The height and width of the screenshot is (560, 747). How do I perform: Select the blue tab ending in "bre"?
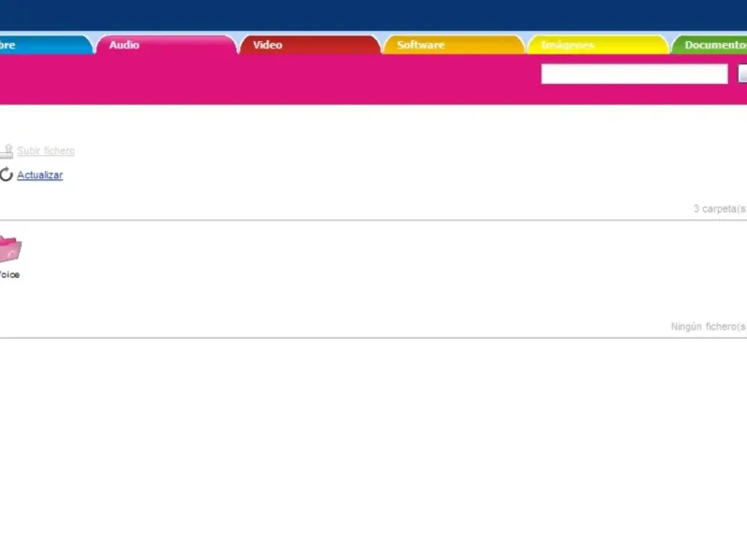tap(46, 45)
